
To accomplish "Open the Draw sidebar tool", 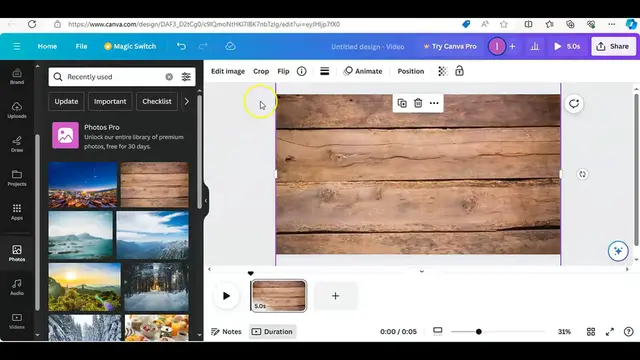I will pos(17,144).
